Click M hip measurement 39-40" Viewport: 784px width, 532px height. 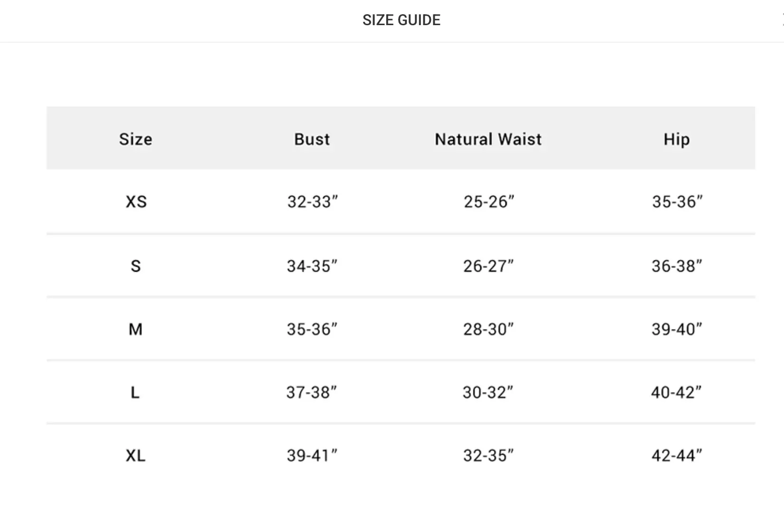click(677, 329)
